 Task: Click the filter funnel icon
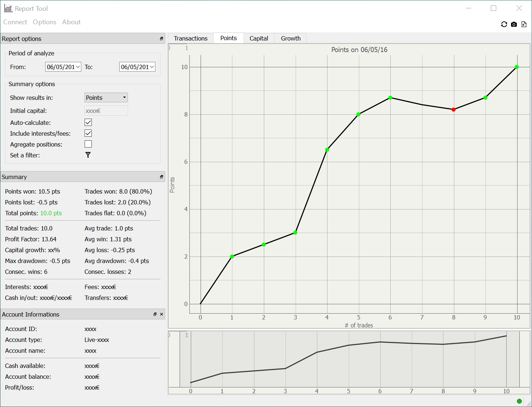(x=88, y=155)
